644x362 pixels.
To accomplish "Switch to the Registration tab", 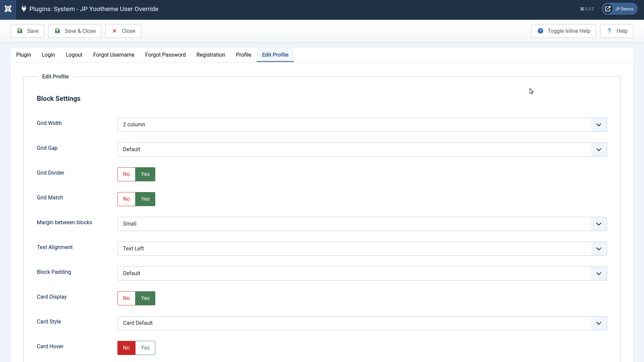I will pyautogui.click(x=211, y=55).
